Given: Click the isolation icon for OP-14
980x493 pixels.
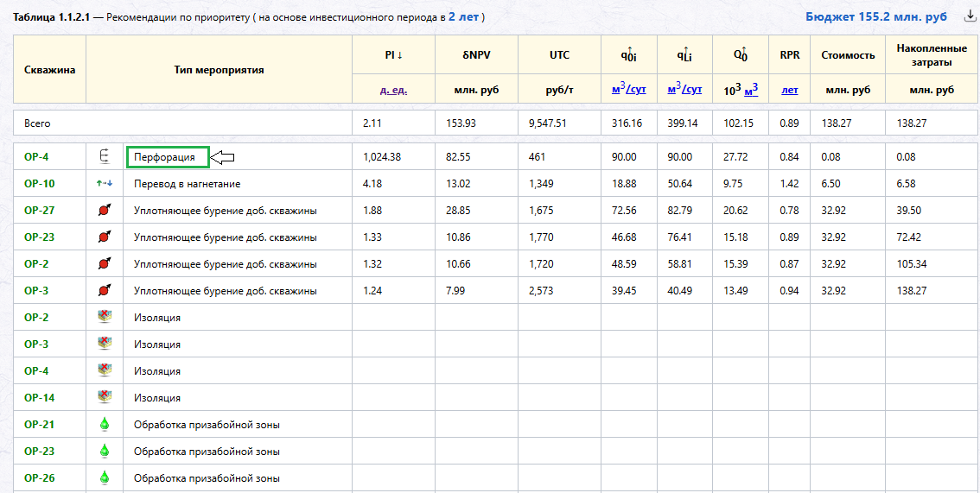Looking at the screenshot, I should 105,397.
